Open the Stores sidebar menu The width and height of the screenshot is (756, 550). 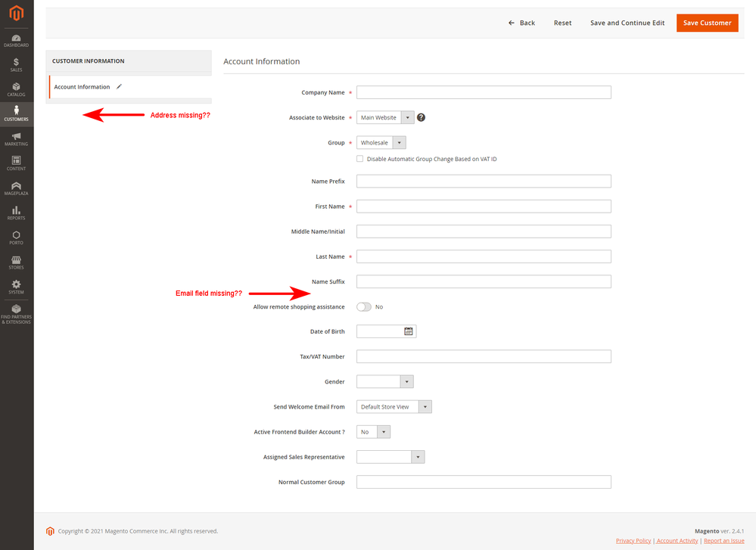tap(16, 262)
